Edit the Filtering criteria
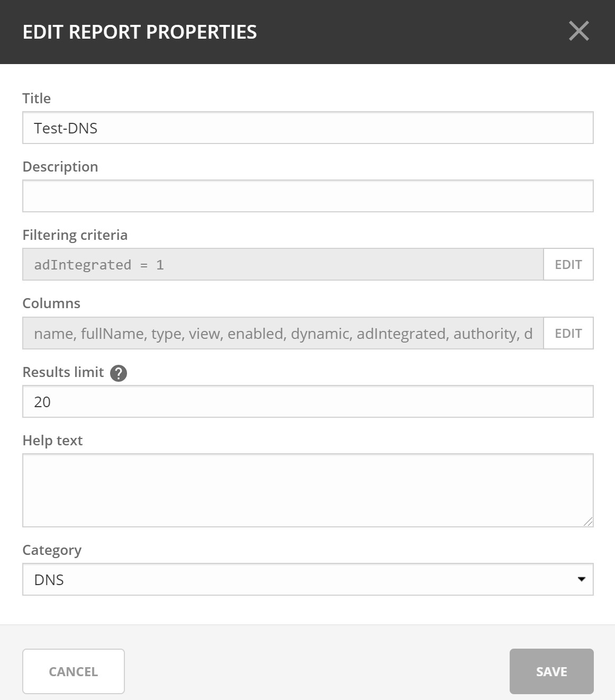Screen dimensions: 615x700 (568, 265)
